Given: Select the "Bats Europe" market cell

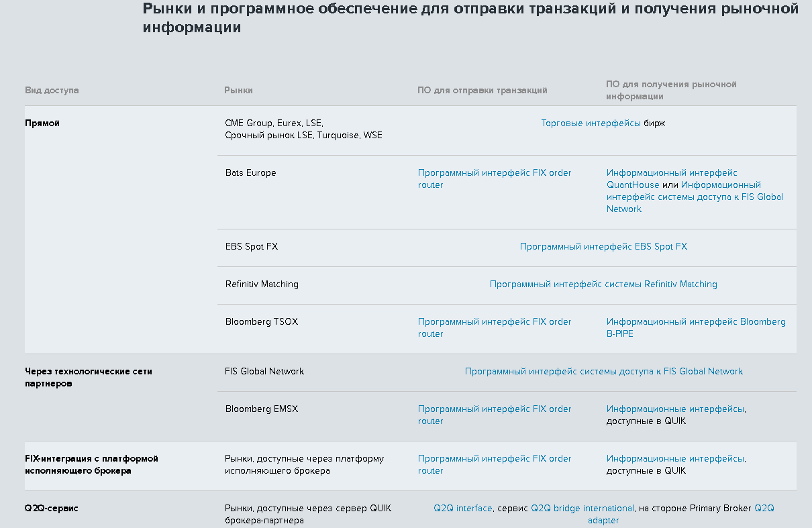Looking at the screenshot, I should pyautogui.click(x=250, y=173).
